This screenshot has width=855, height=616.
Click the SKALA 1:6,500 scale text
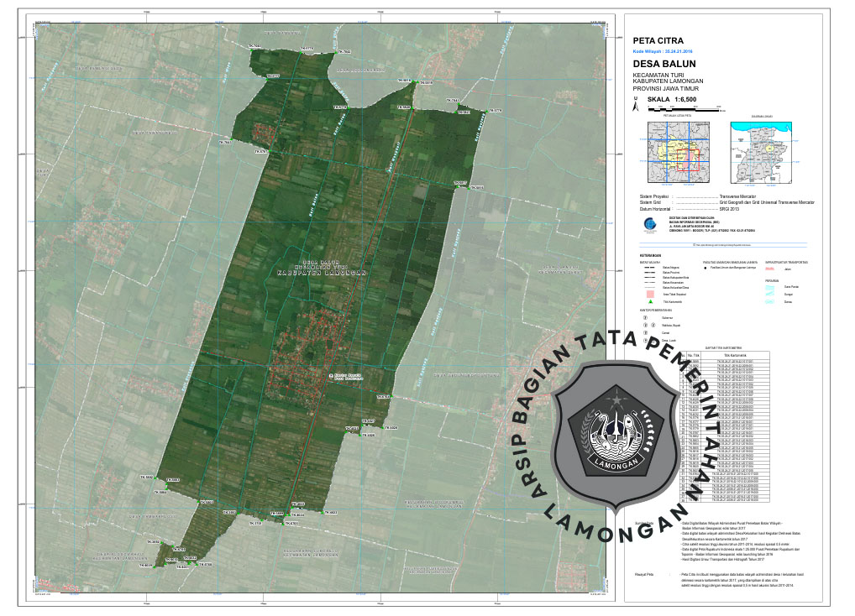pyautogui.click(x=673, y=99)
